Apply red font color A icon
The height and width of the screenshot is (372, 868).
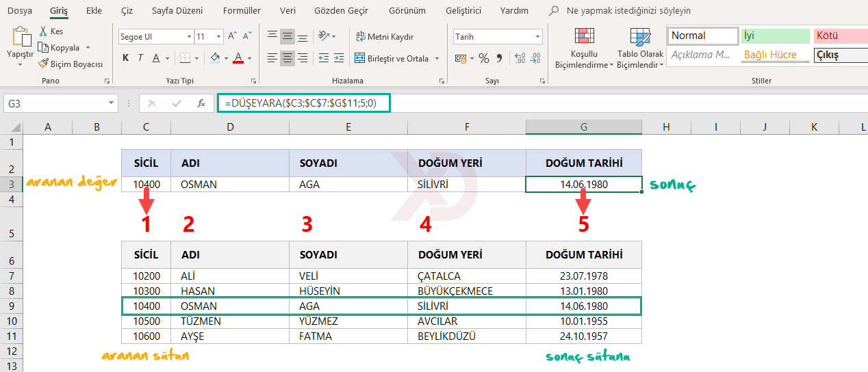click(x=238, y=58)
